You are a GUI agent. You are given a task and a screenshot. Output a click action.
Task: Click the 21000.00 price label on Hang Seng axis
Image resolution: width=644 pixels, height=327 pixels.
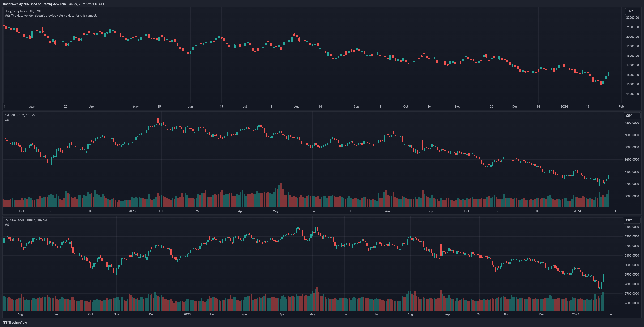(633, 27)
